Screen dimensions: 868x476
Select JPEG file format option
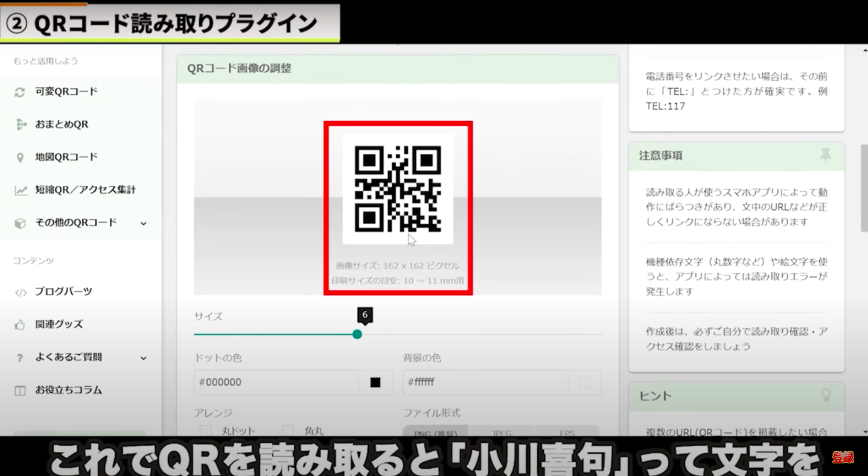pyautogui.click(x=501, y=433)
